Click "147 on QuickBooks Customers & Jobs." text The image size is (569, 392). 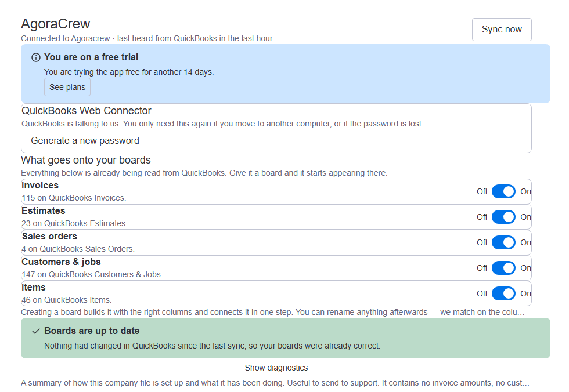point(92,275)
